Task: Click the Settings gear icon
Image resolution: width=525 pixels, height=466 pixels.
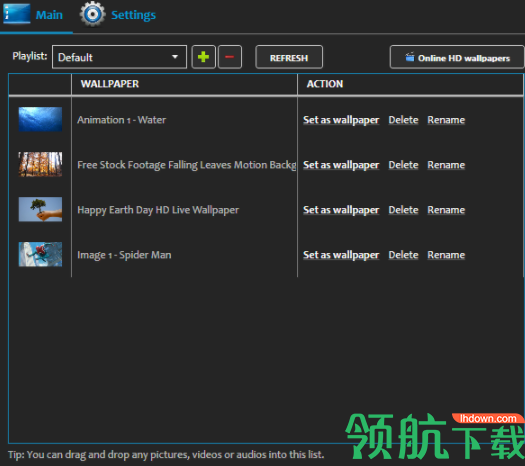Action: click(92, 14)
